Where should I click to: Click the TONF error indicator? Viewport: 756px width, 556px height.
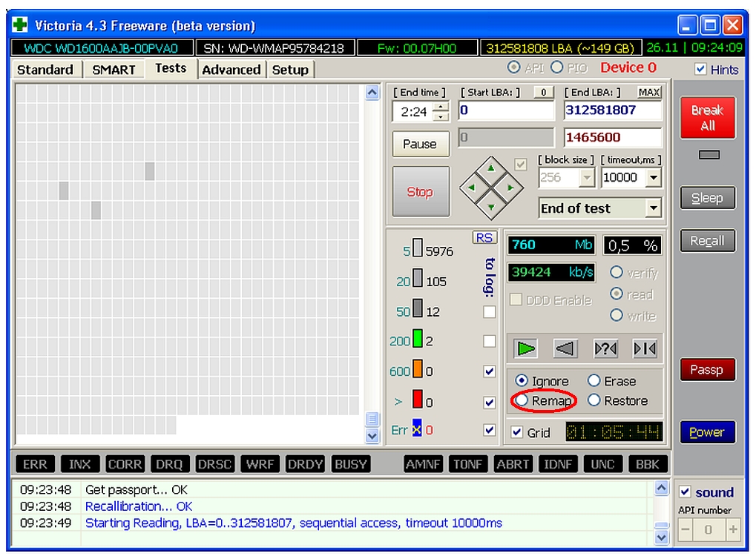(x=467, y=464)
